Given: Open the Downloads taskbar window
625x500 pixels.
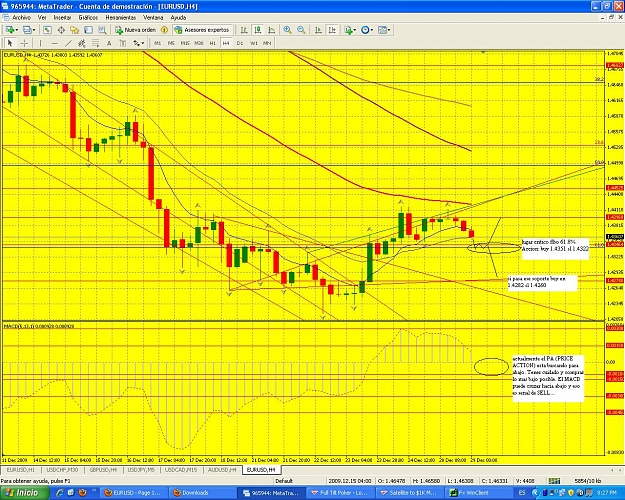Looking at the screenshot, I should point(203,493).
